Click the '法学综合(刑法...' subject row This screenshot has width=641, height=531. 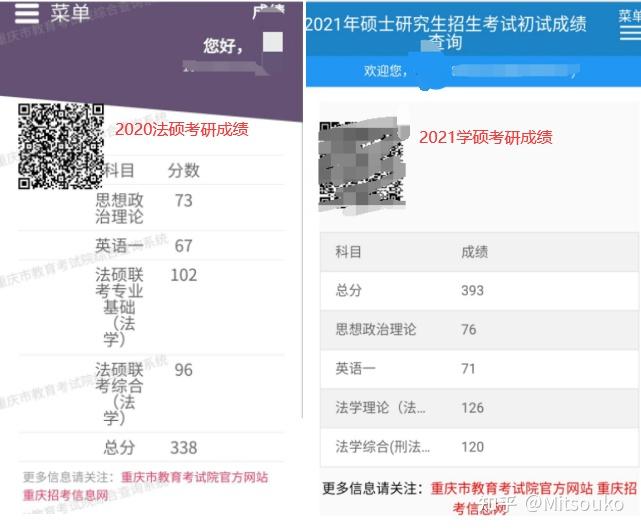(x=479, y=447)
